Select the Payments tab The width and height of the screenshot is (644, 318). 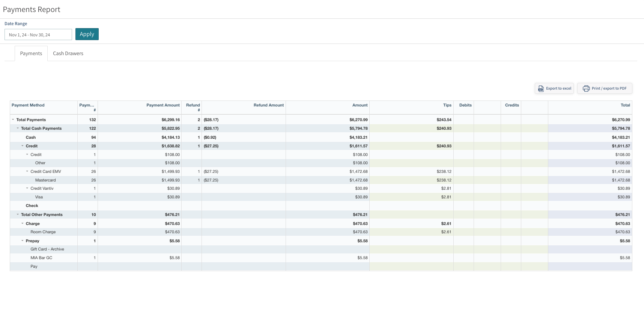click(31, 54)
